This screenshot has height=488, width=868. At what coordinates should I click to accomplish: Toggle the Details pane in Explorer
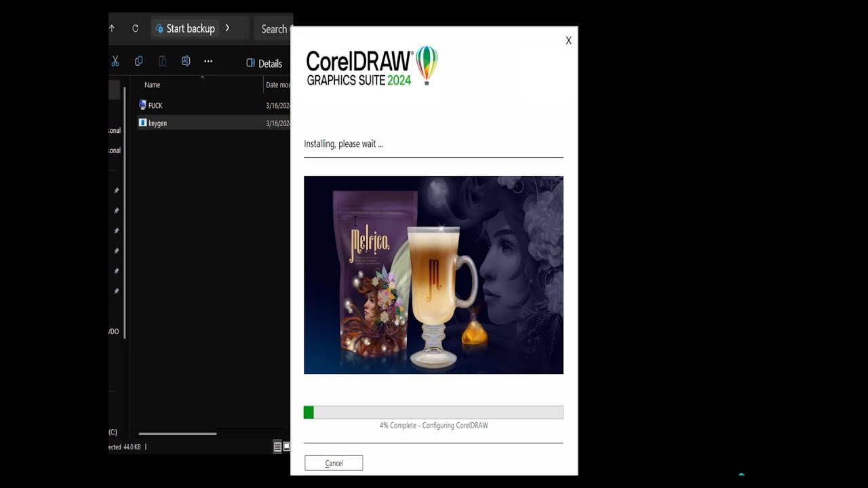pyautogui.click(x=264, y=63)
